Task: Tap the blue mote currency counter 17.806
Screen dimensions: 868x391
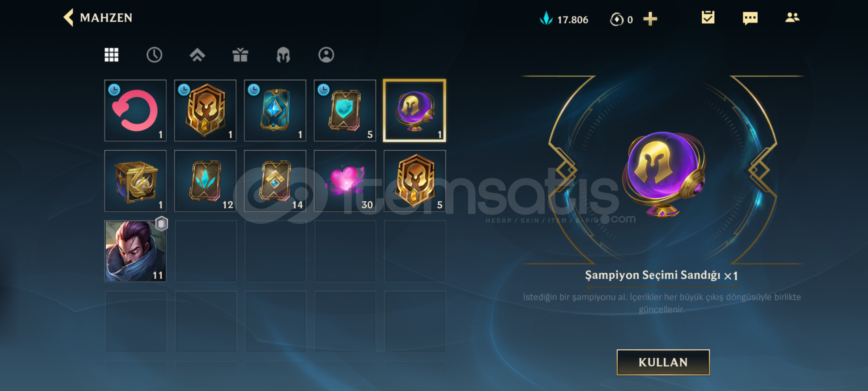Action: (x=564, y=19)
